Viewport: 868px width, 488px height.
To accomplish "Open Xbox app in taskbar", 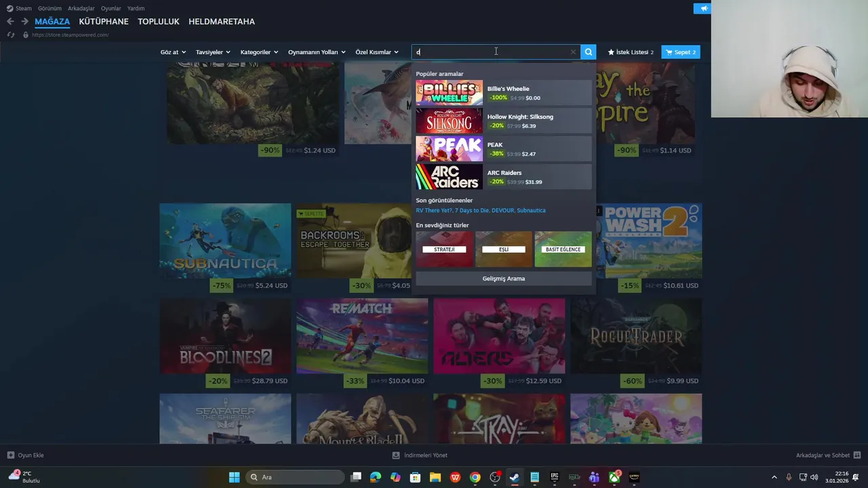I will tap(614, 477).
